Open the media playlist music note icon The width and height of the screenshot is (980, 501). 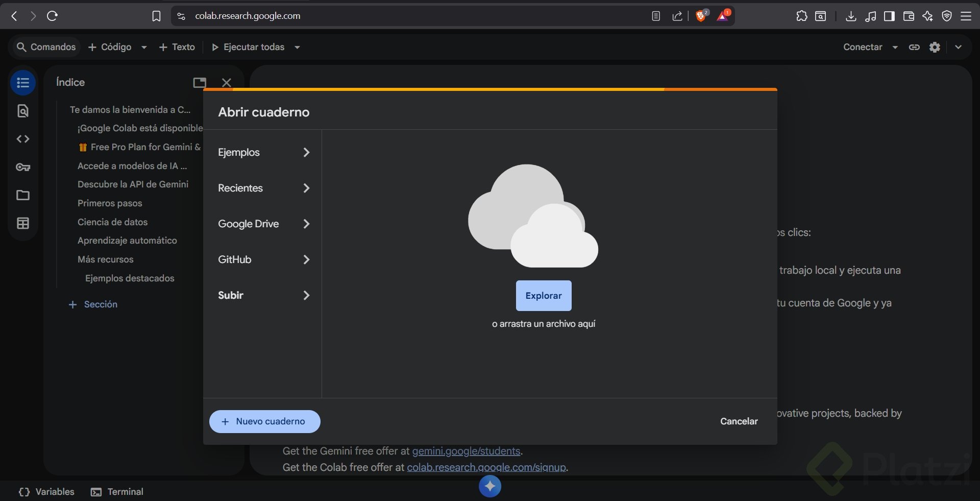coord(870,16)
